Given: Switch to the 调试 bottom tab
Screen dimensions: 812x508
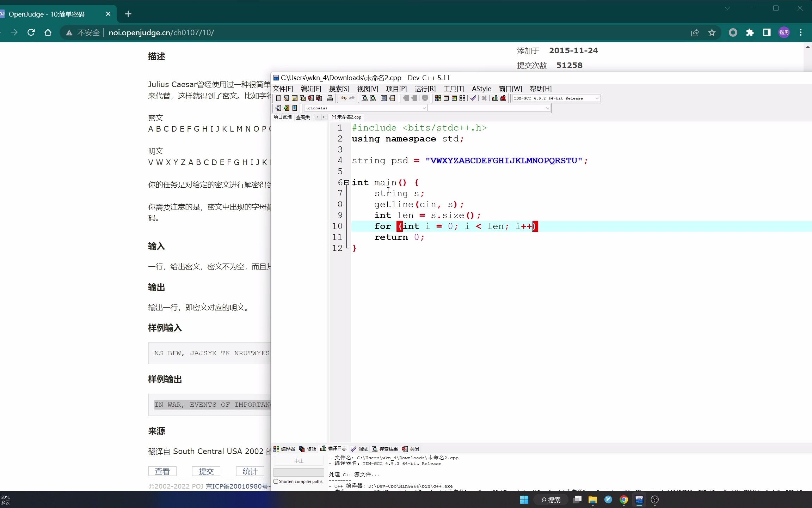Looking at the screenshot, I should point(359,449).
